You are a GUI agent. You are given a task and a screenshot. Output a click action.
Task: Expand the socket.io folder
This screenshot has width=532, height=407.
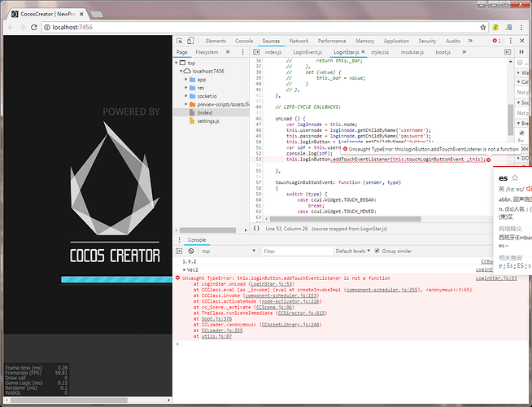click(186, 96)
